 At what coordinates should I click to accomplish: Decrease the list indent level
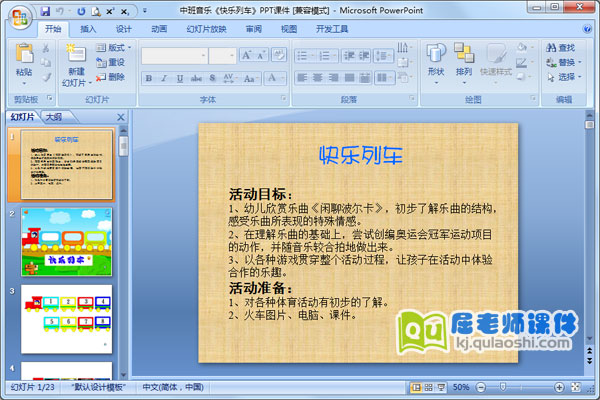coord(349,56)
